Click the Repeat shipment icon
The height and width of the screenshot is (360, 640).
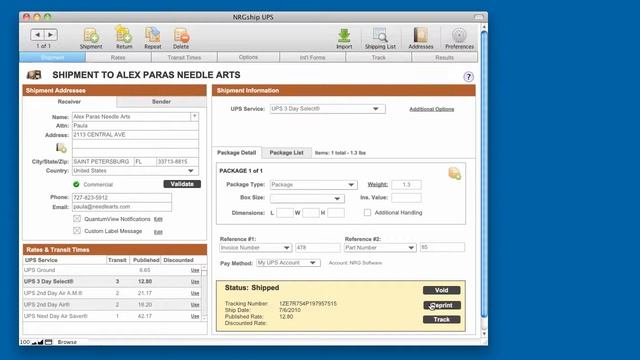[153, 38]
